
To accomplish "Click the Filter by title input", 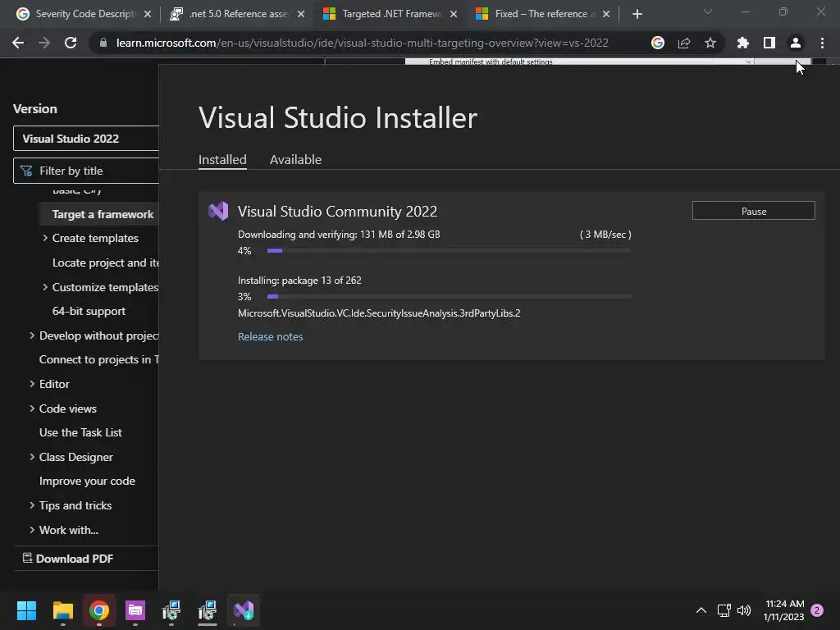I will (x=86, y=171).
